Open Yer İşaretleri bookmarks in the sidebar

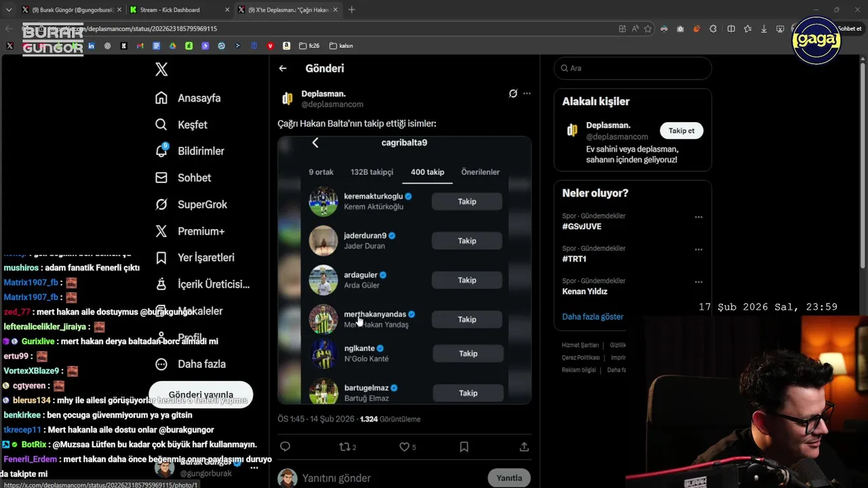195,258
